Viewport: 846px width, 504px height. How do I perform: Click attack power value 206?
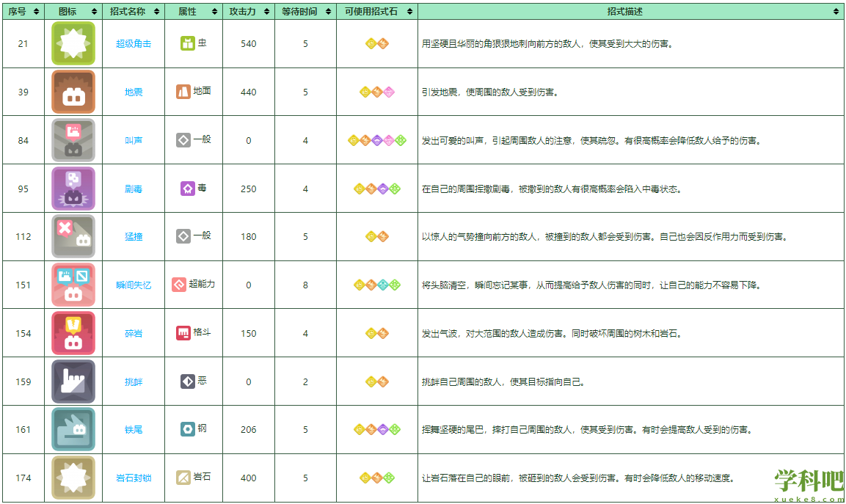coord(248,429)
